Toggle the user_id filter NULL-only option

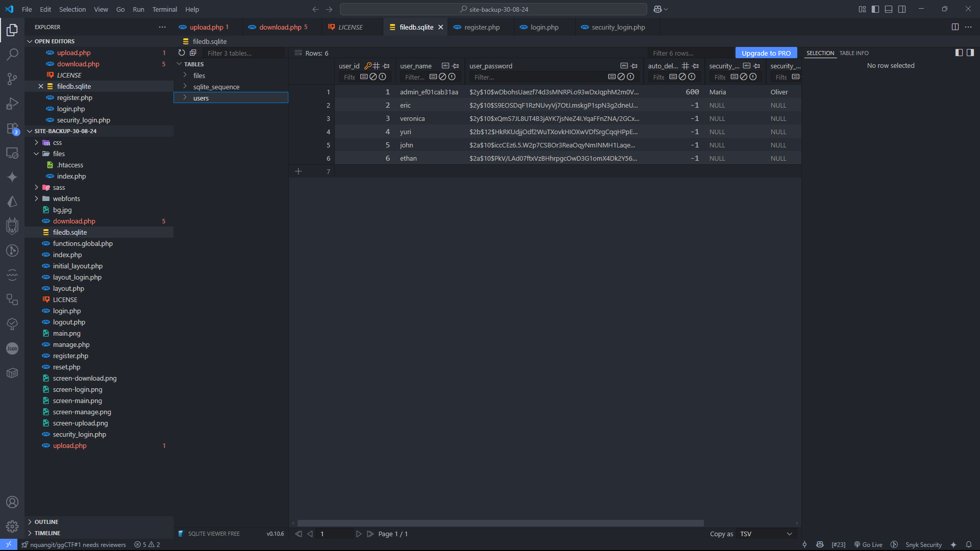point(373,77)
